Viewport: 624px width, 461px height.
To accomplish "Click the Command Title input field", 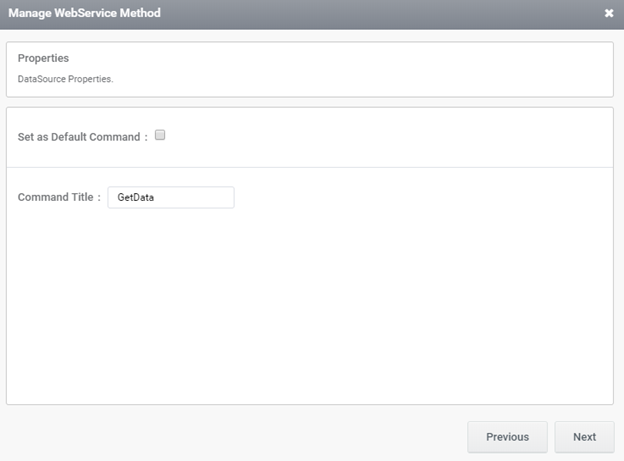I will (170, 197).
